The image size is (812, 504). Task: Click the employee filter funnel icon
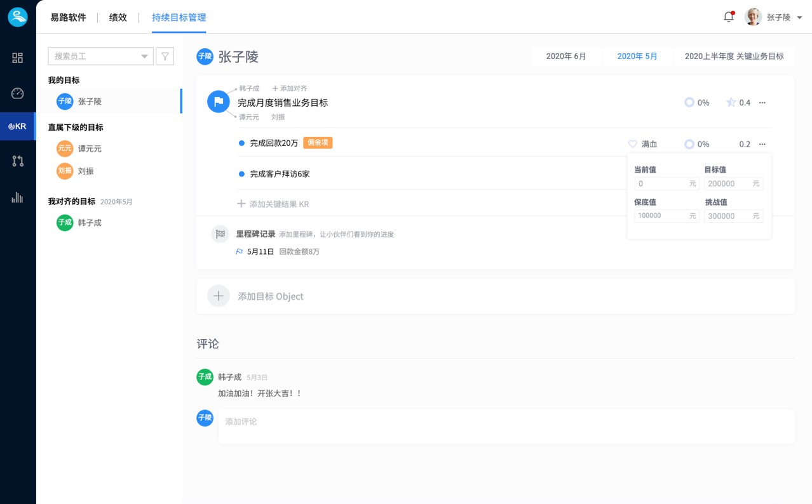[x=165, y=56]
